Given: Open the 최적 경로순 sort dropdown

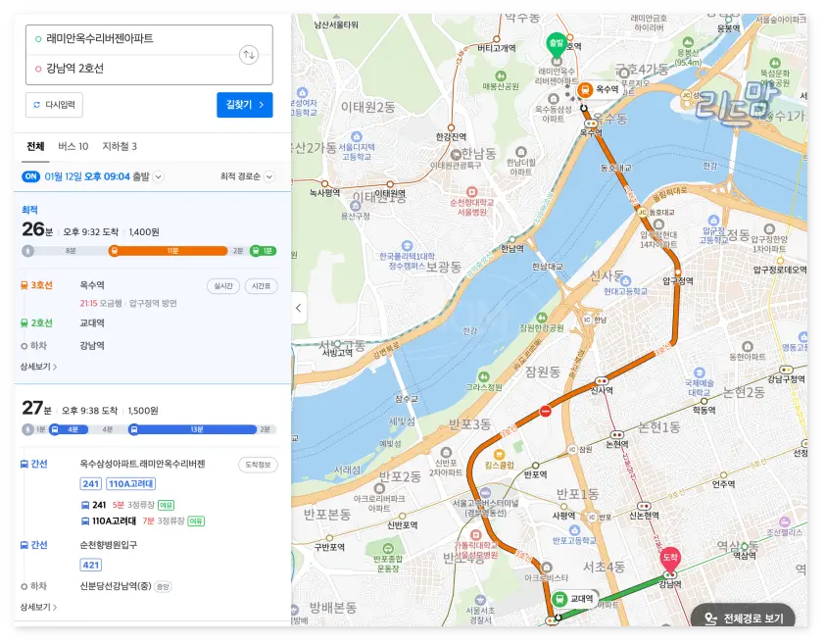Looking at the screenshot, I should (x=247, y=176).
